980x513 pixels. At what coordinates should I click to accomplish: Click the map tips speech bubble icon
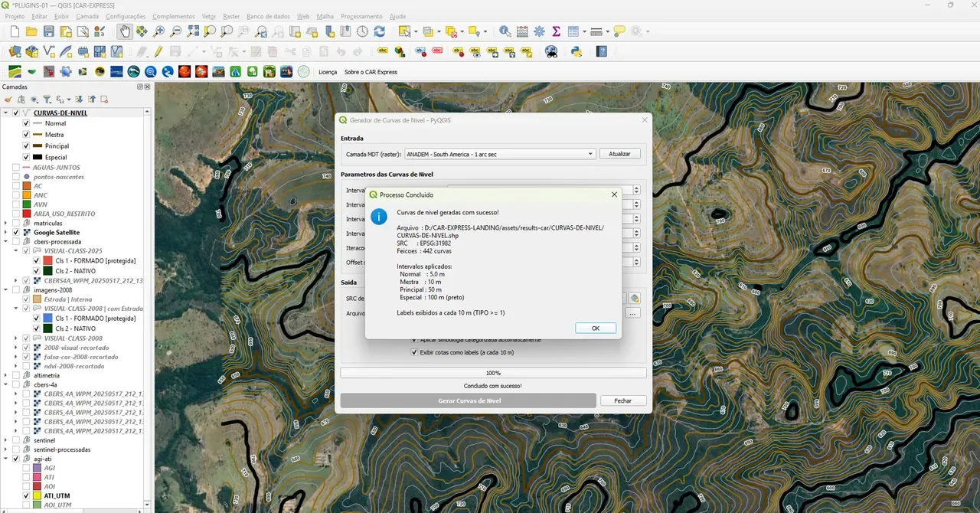[619, 31]
